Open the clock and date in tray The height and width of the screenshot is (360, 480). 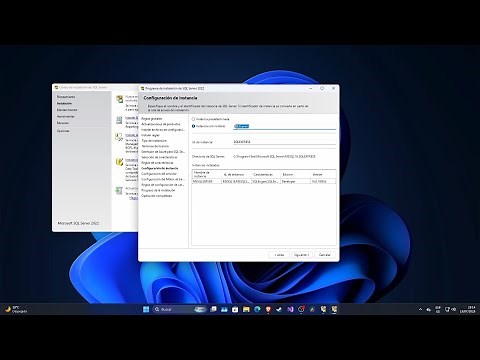tap(468, 309)
